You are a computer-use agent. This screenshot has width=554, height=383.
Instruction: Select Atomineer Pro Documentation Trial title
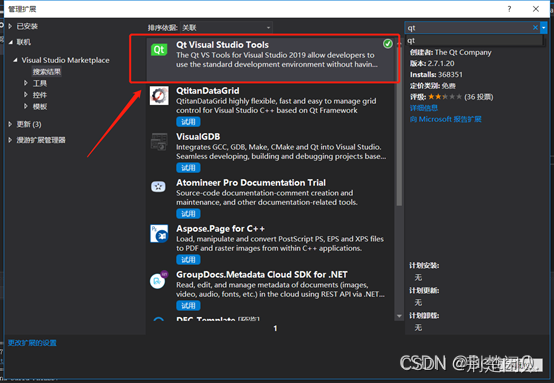[x=251, y=183]
